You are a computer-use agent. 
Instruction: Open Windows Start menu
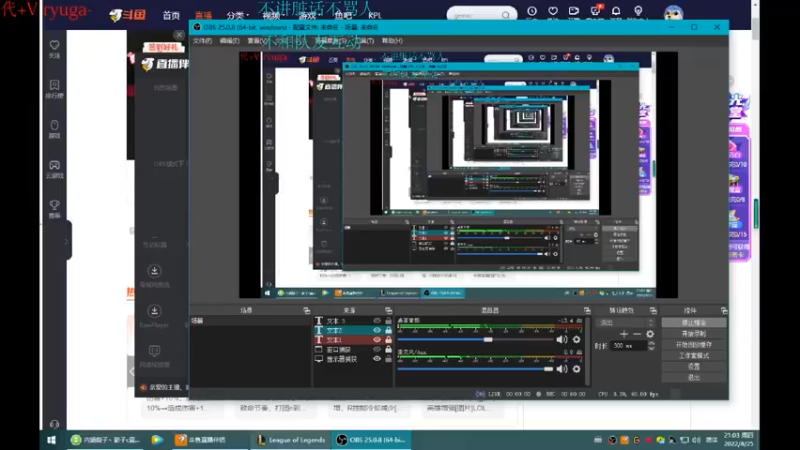tap(52, 440)
